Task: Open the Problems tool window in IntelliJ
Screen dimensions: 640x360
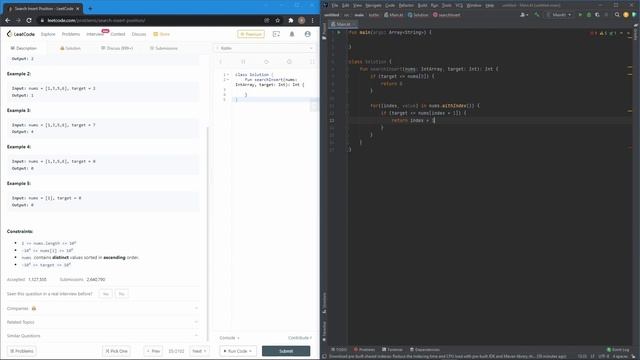Action: point(364,349)
